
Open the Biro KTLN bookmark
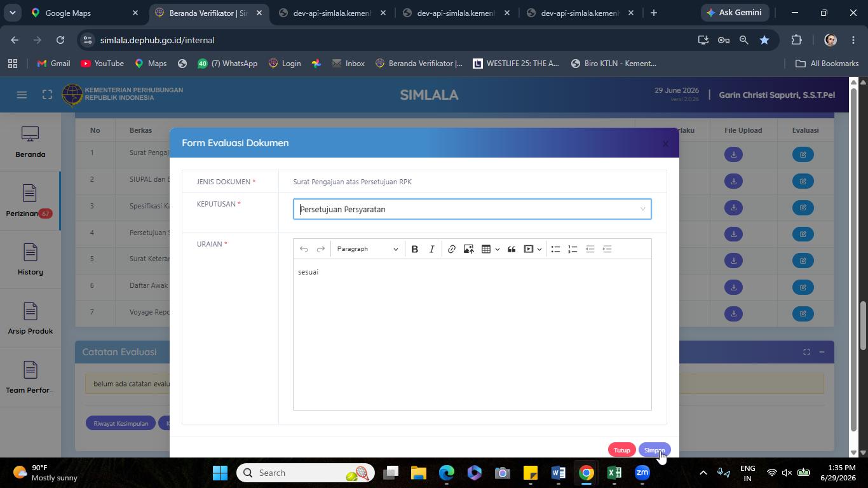click(x=613, y=64)
